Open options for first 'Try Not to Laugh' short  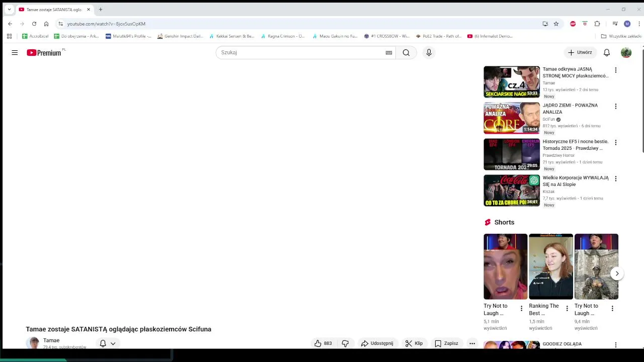tap(521, 308)
